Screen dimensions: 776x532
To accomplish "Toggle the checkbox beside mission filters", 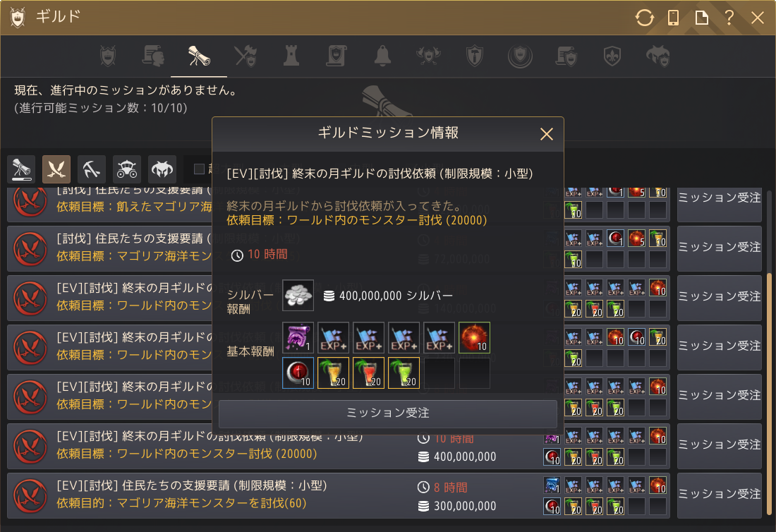I will point(199,169).
